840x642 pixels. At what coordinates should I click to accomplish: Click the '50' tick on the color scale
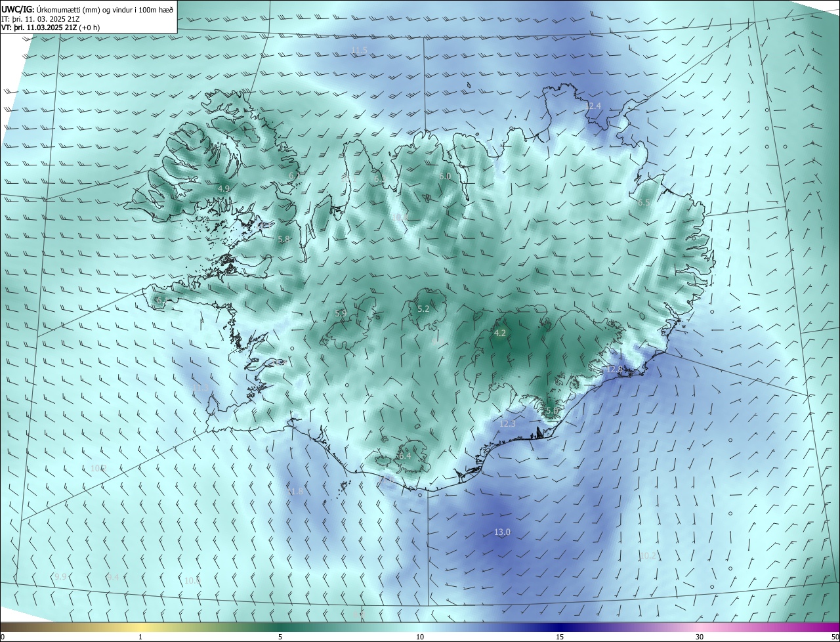[x=835, y=637]
